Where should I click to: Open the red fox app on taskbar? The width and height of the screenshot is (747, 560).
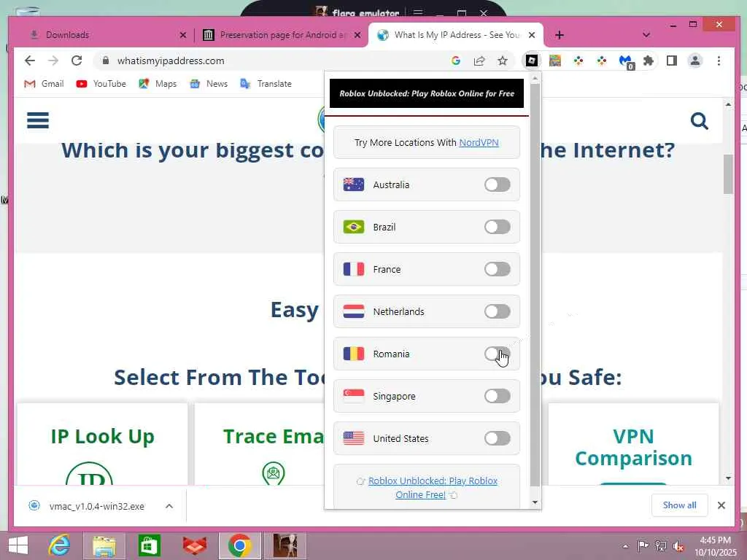coord(195,545)
